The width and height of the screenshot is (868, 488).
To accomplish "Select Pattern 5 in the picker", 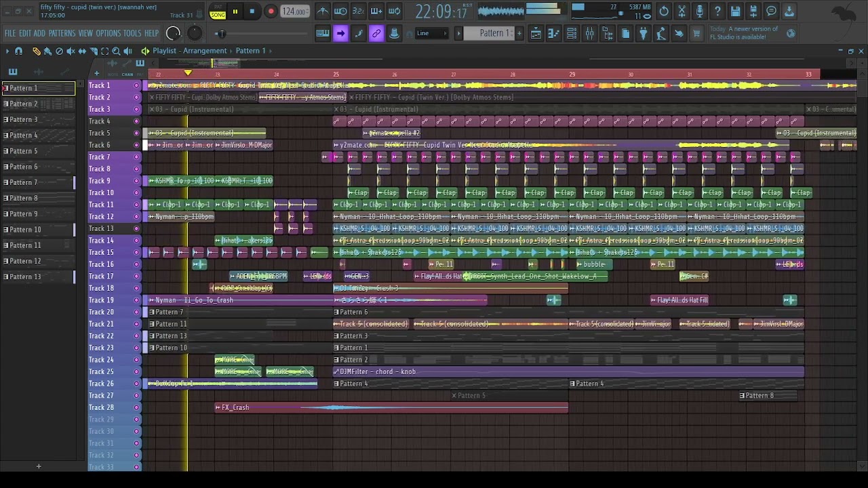I will coord(38,151).
